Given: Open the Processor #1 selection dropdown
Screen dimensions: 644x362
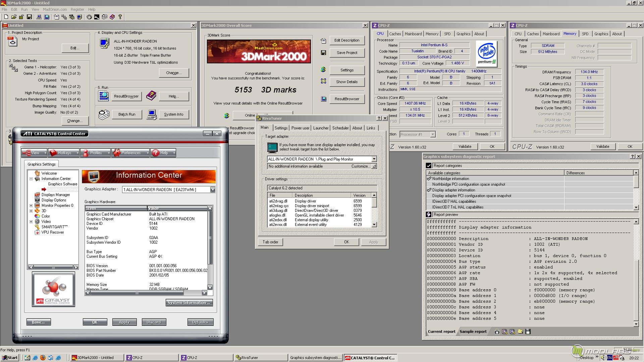Looking at the screenshot, I should coord(433,134).
